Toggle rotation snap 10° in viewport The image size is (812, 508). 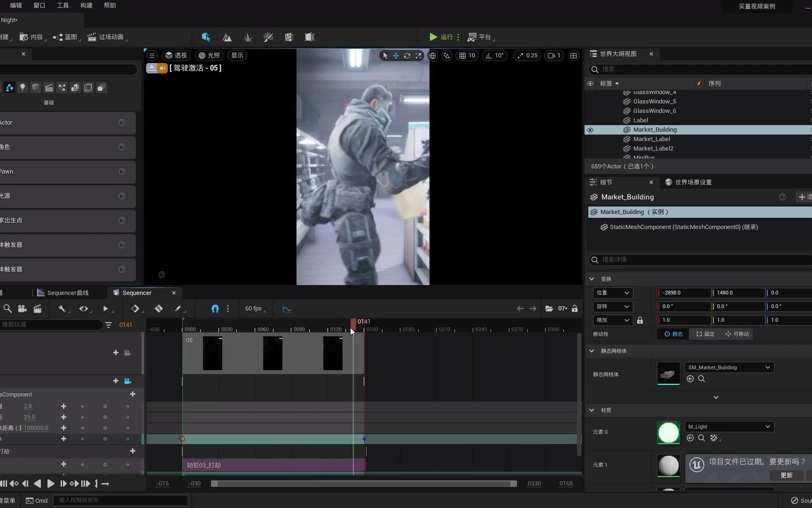494,56
